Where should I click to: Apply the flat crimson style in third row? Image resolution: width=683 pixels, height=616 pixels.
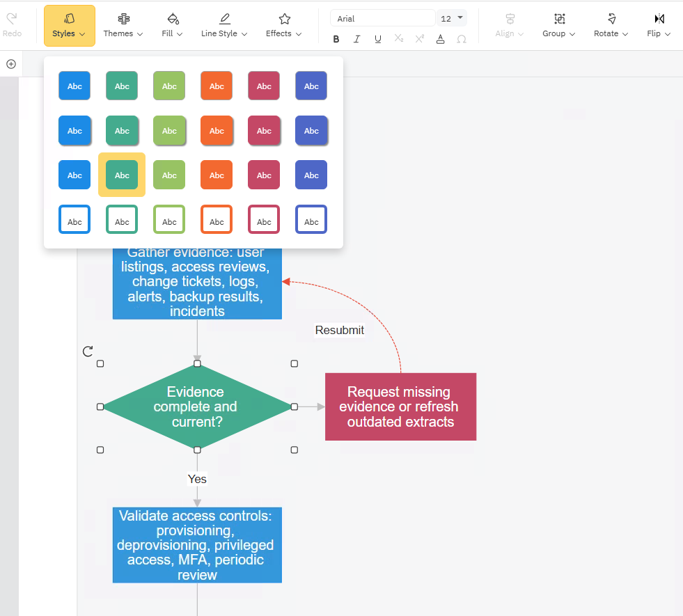(x=264, y=175)
